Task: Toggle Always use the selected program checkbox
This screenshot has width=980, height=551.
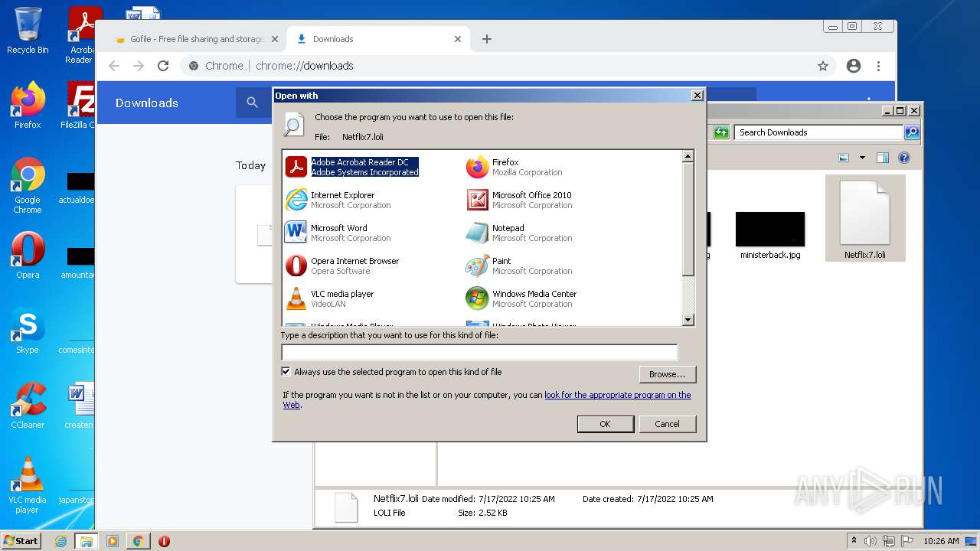Action: point(286,372)
